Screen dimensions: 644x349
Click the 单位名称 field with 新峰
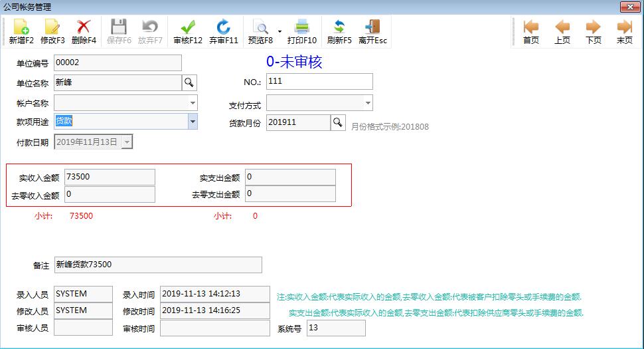click(x=118, y=82)
